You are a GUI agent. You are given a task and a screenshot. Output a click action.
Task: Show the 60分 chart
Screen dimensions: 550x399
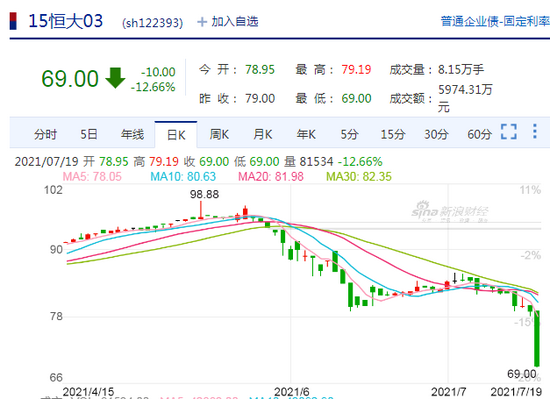click(x=479, y=134)
